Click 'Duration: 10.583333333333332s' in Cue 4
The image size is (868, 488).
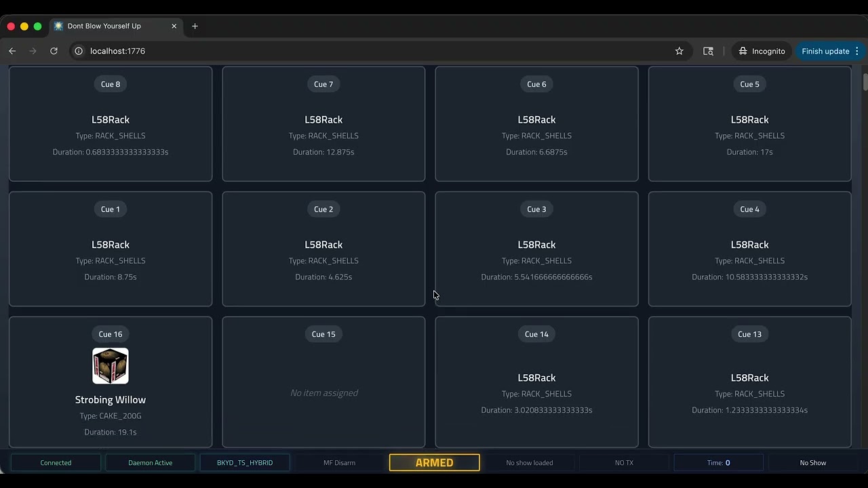(749, 277)
